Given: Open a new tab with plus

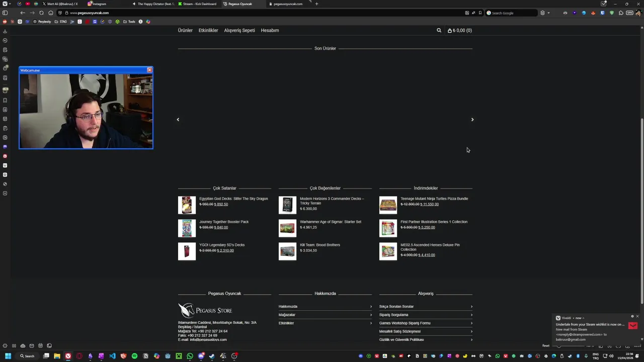Looking at the screenshot, I should click(x=316, y=4).
